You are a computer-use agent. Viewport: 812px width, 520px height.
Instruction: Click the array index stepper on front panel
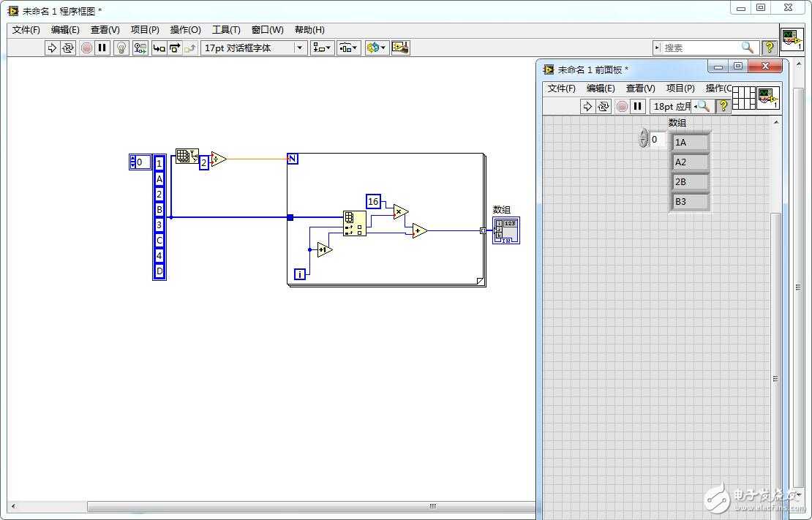point(644,138)
